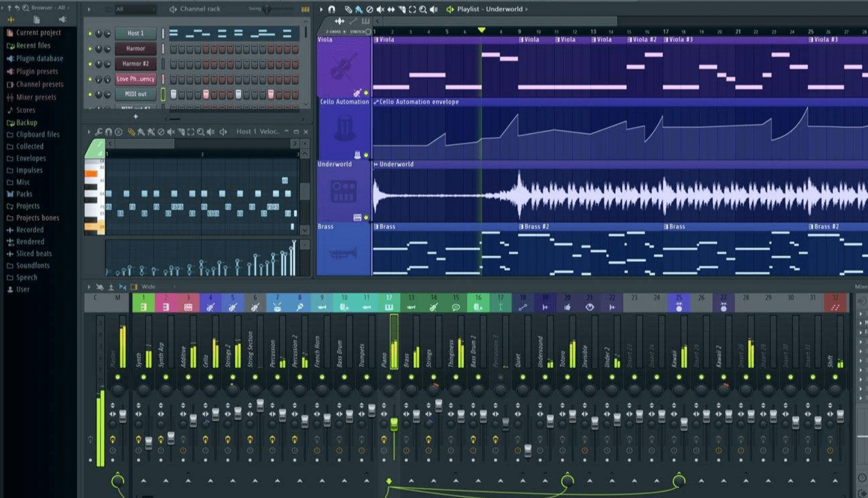Click the MIDI out channel button
This screenshot has height=498, width=868.
point(136,94)
